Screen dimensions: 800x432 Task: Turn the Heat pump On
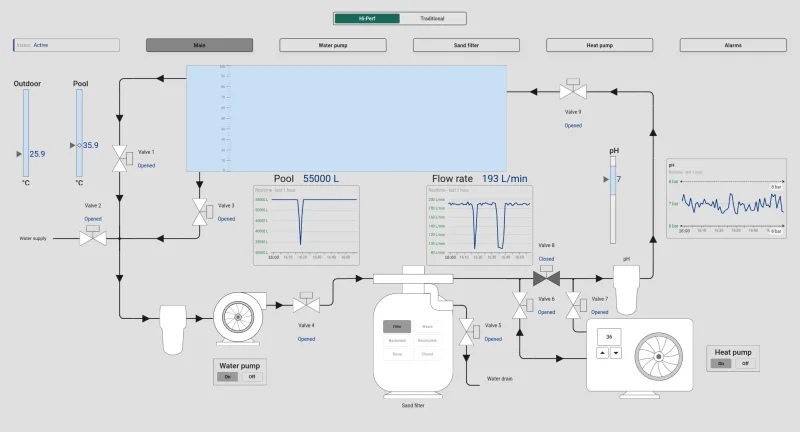(721, 364)
